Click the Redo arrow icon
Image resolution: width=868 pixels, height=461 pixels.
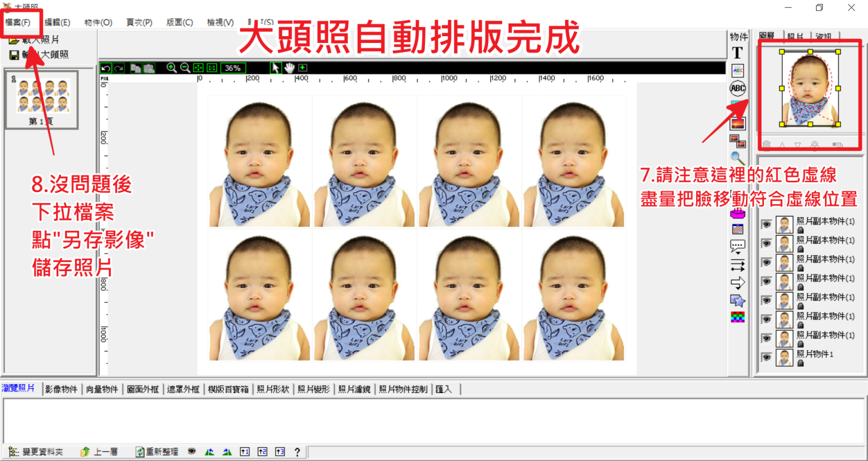119,68
